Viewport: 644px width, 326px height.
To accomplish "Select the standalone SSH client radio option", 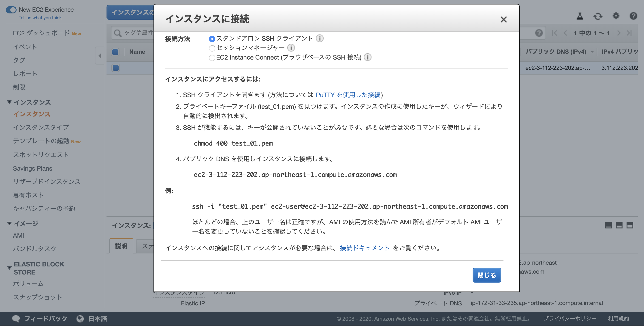I will 212,39.
